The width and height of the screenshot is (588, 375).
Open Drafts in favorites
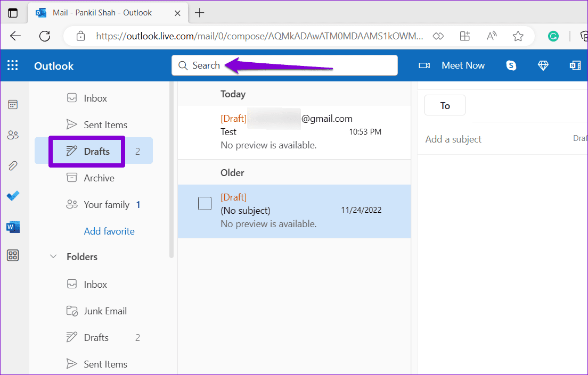tap(94, 152)
